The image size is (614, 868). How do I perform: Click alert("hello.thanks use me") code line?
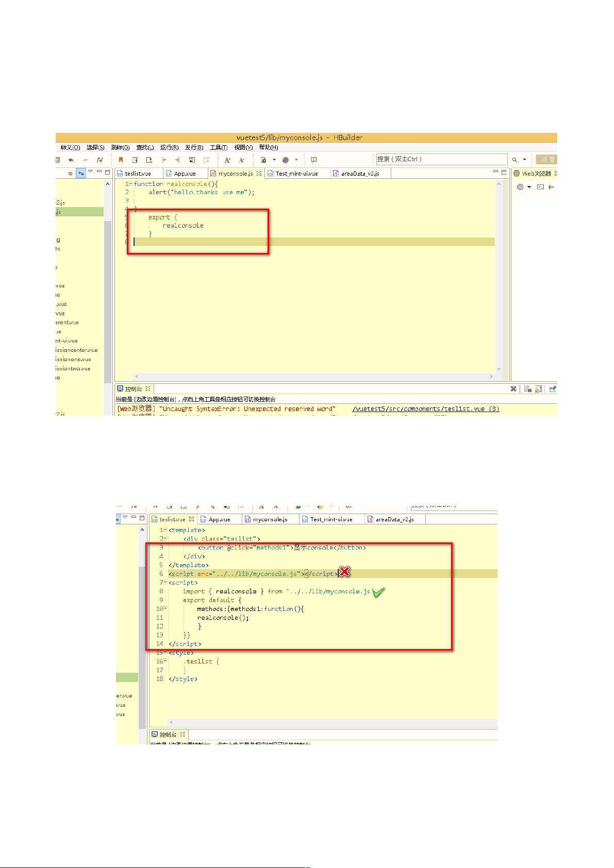tap(202, 192)
